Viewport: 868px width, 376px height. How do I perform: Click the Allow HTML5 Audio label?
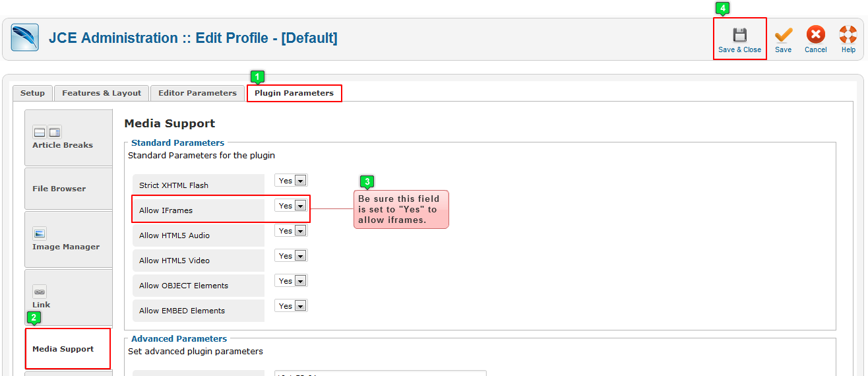[x=174, y=235]
